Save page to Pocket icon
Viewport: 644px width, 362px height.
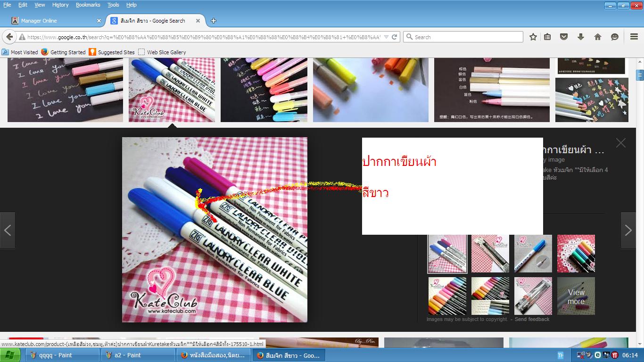pos(564,37)
